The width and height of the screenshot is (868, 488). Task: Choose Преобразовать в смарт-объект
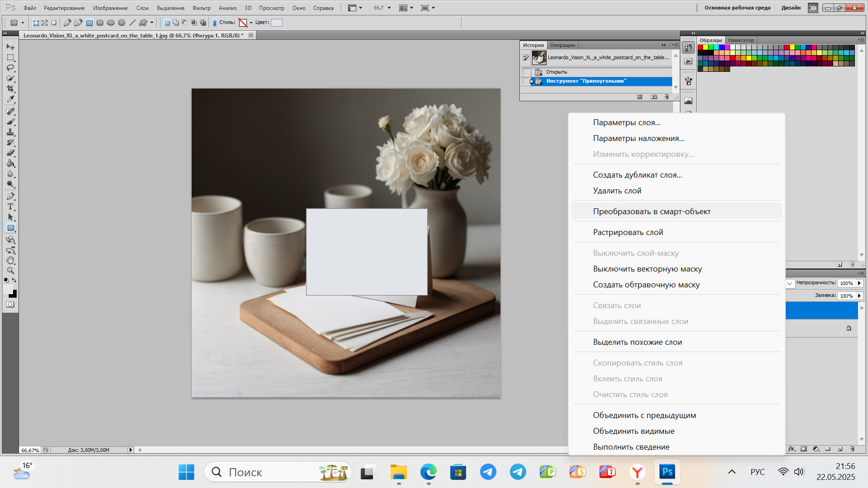click(x=651, y=211)
